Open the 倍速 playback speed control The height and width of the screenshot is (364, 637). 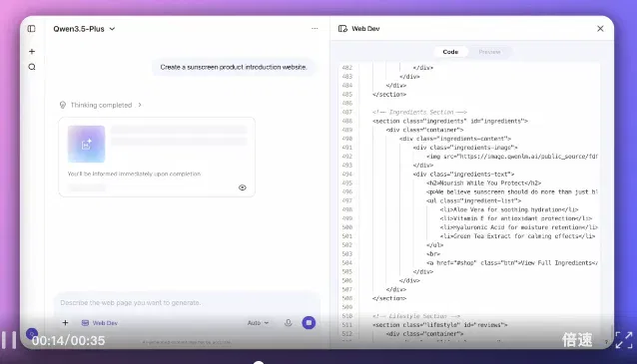click(577, 340)
